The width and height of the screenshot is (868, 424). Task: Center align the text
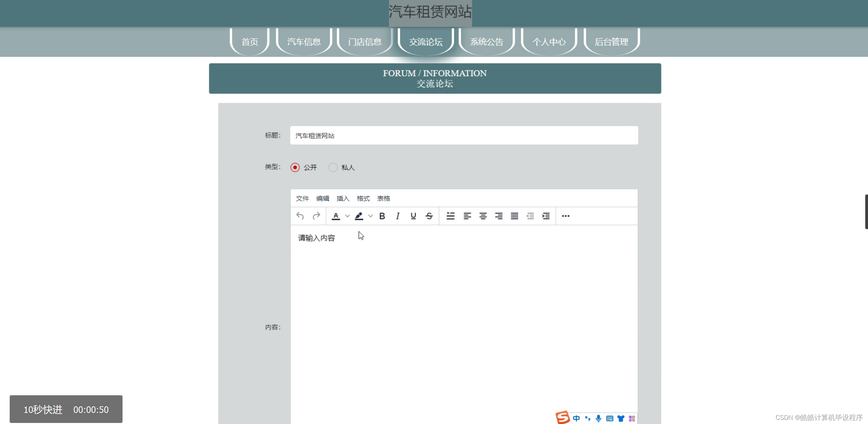483,216
